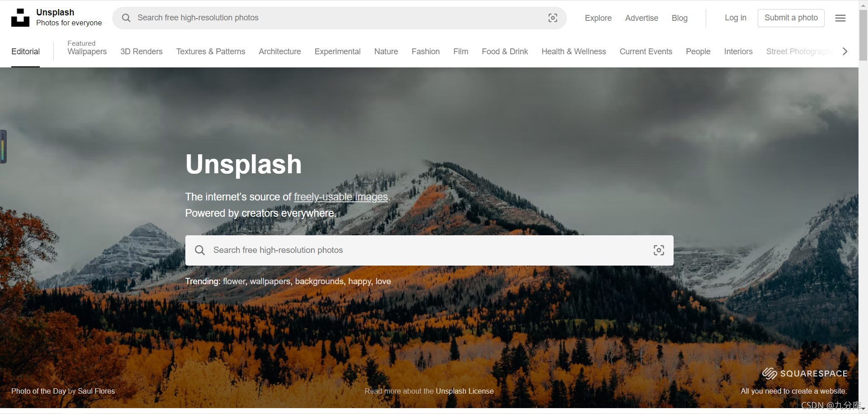Open the Food & Drink category
868x414 pixels.
[x=505, y=52]
